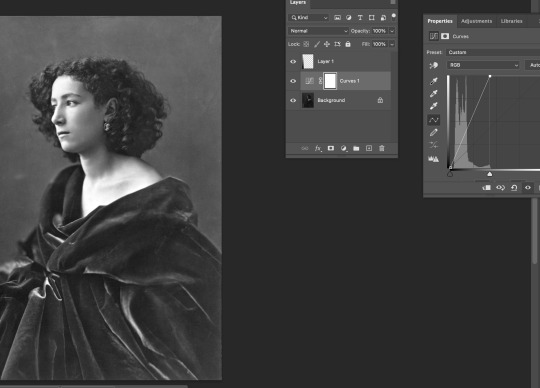Select the black point eyedropper in Curves
This screenshot has width=540, height=388.
pos(434,81)
